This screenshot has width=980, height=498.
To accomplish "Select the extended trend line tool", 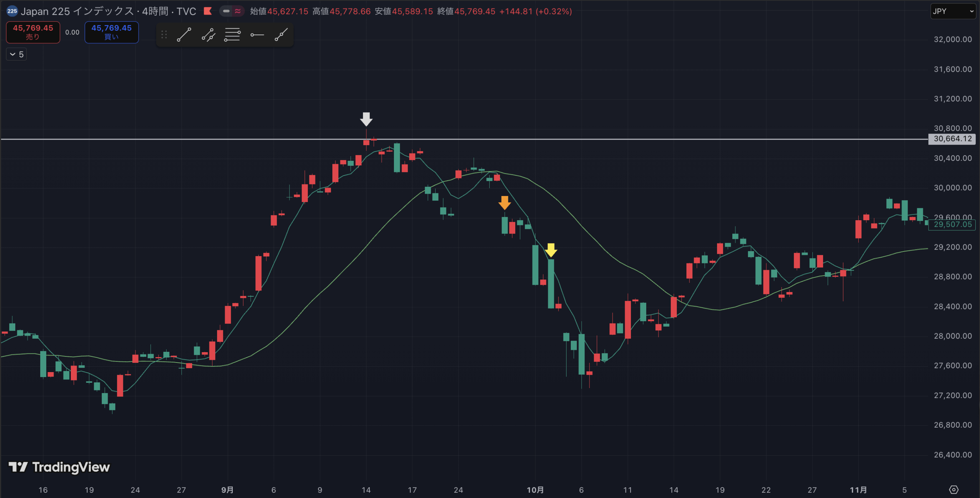I will coord(281,35).
